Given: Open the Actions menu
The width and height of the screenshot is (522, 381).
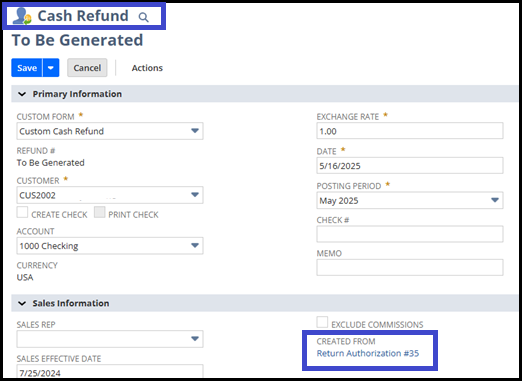Looking at the screenshot, I should 147,68.
